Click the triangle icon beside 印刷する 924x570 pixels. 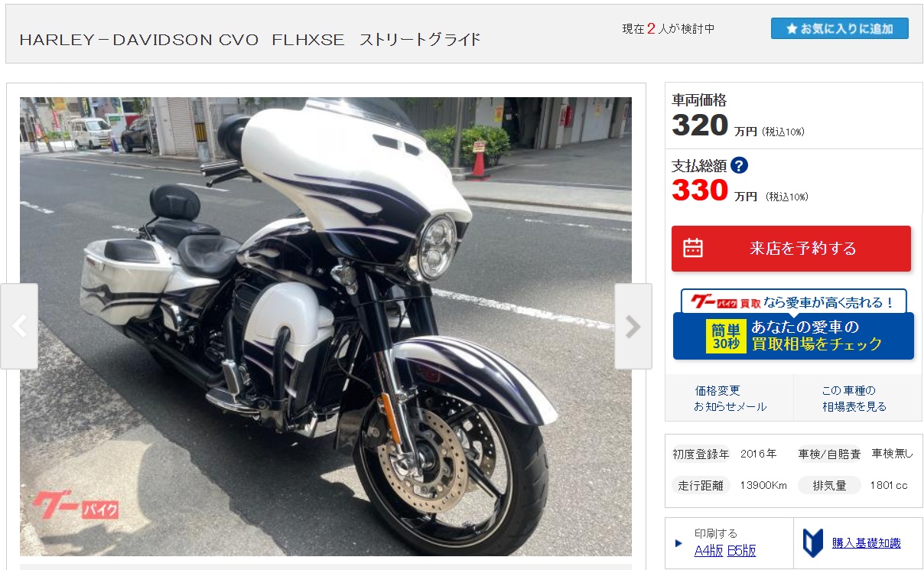[678, 543]
